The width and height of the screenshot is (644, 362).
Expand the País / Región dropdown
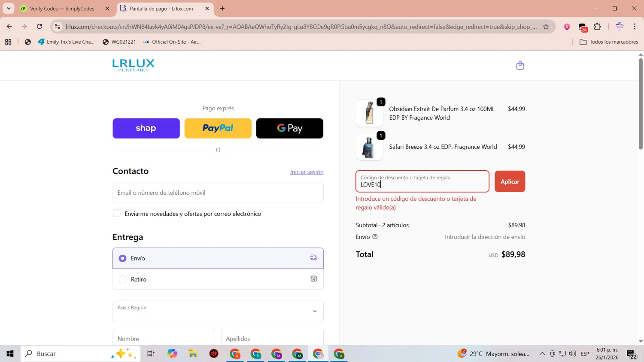pyautogui.click(x=218, y=311)
